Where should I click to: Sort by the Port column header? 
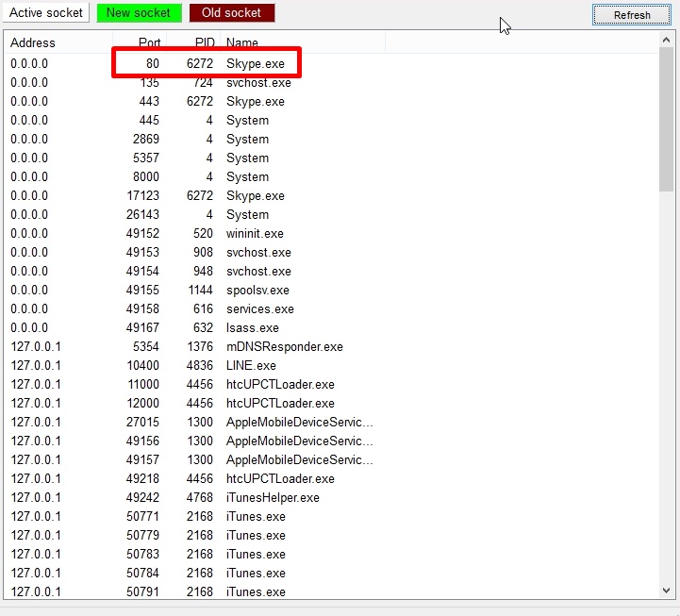pos(140,42)
